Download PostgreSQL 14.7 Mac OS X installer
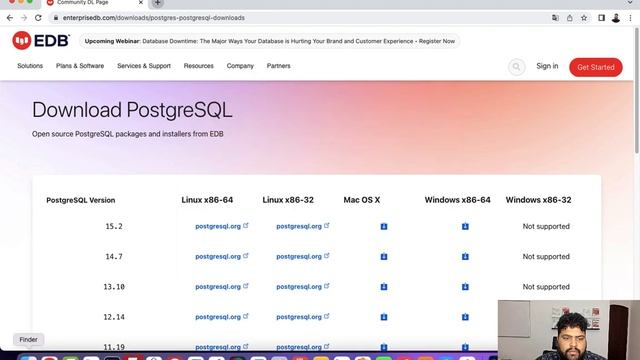Image resolution: width=640 pixels, height=360 pixels. (384, 256)
